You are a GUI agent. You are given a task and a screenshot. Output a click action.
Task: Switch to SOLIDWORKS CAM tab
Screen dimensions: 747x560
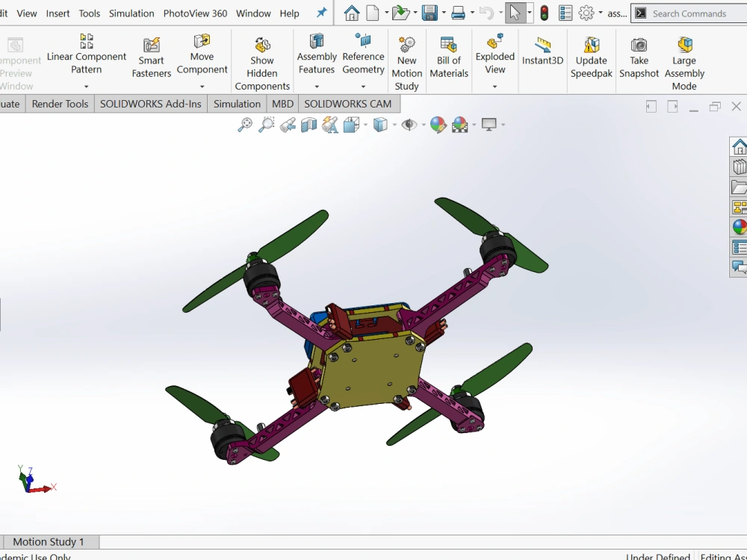pyautogui.click(x=348, y=104)
